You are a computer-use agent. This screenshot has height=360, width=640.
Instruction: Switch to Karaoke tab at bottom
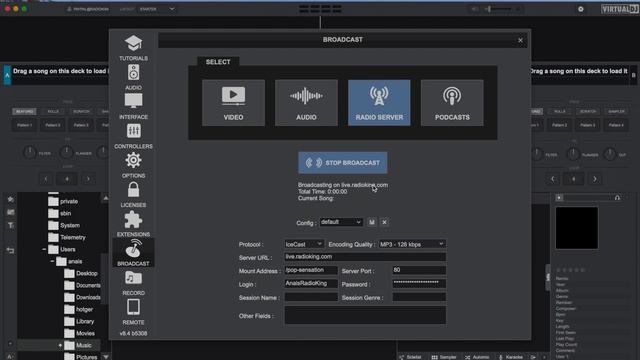511,357
